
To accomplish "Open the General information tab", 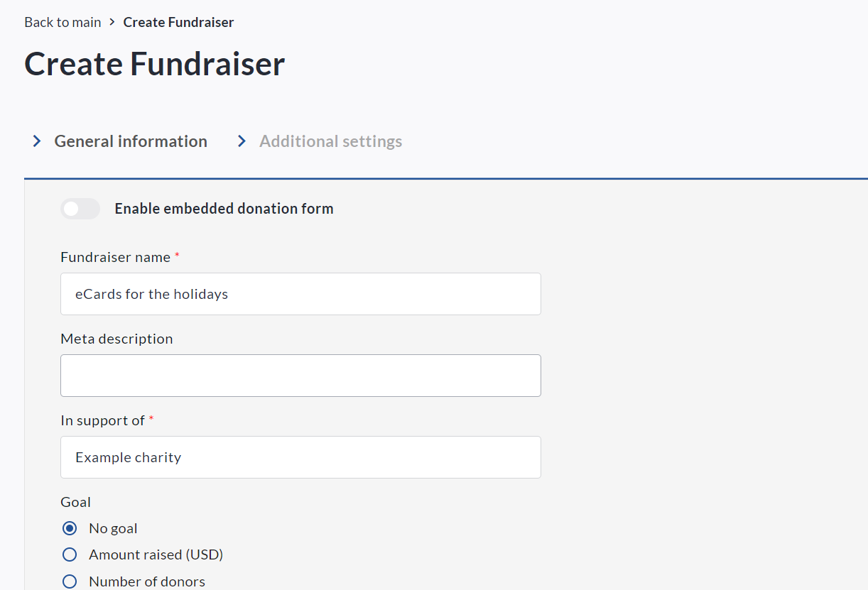I will [x=131, y=141].
